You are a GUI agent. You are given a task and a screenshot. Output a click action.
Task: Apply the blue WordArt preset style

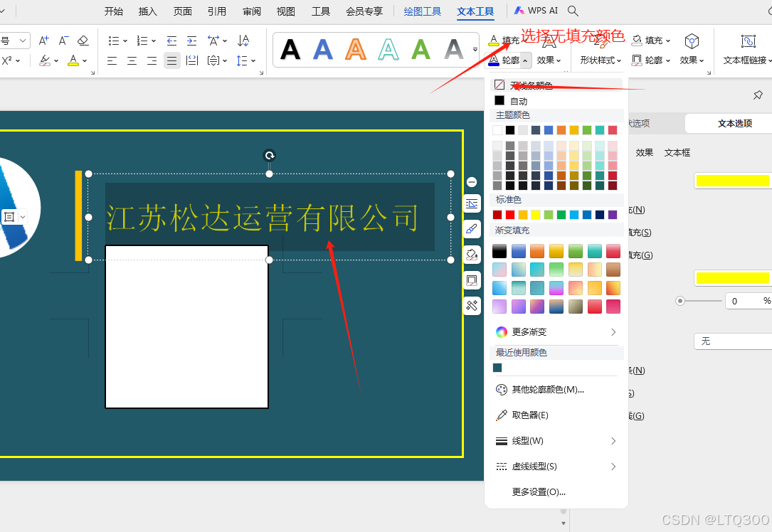[x=323, y=49]
